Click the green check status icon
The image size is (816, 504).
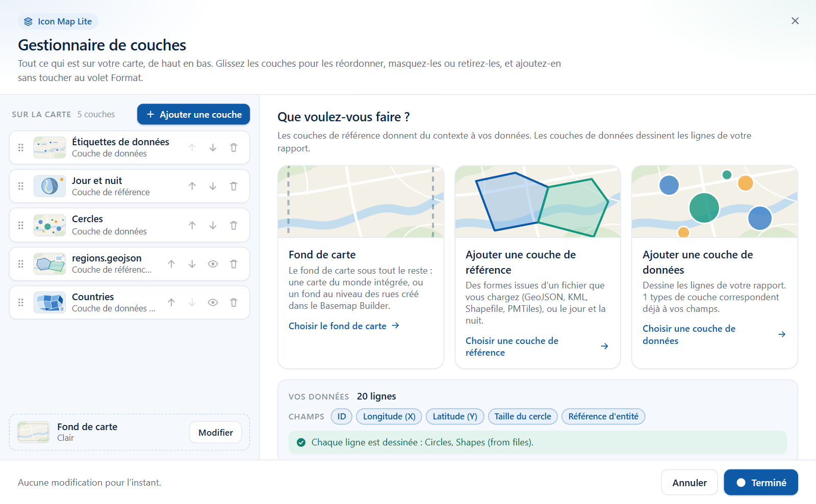(301, 442)
